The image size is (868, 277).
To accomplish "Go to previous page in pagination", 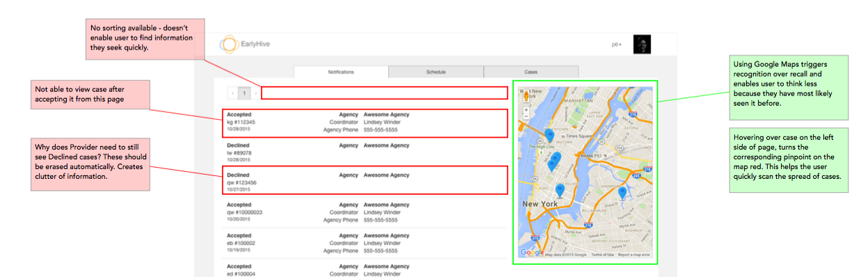I will (232, 93).
